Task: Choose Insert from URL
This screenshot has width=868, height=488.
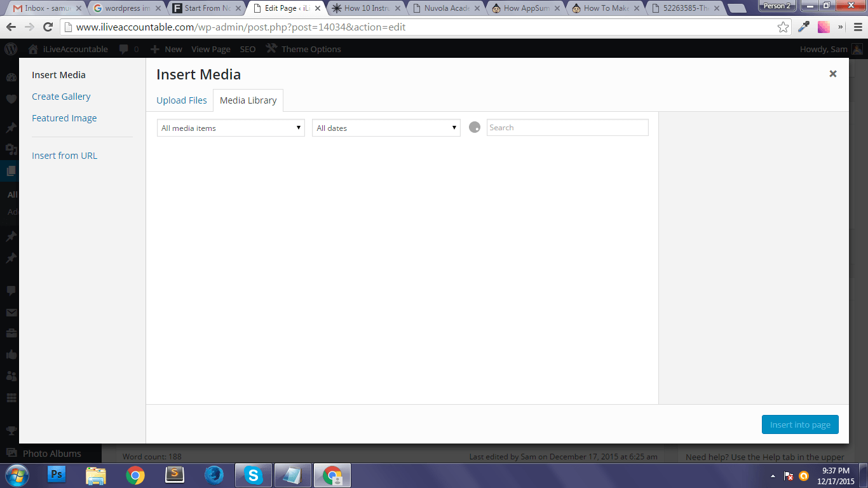Action: pyautogui.click(x=64, y=156)
